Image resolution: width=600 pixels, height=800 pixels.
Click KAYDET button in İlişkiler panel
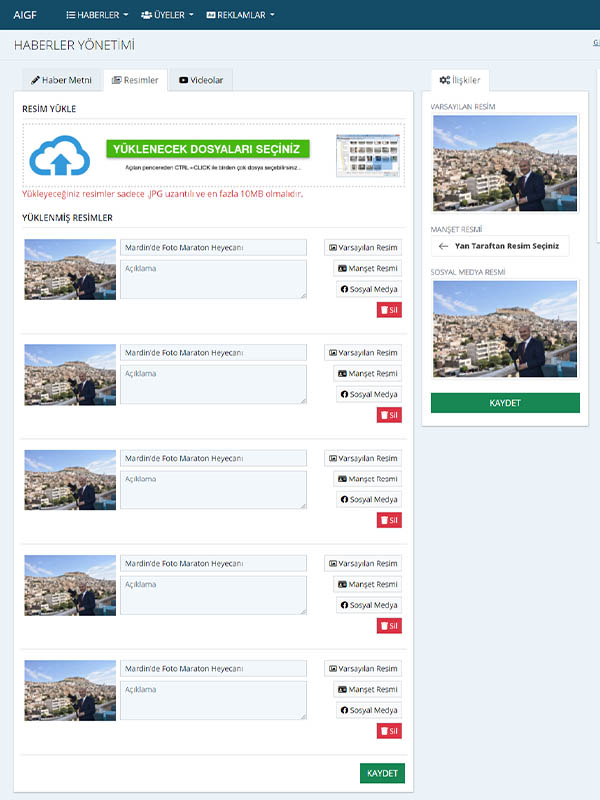pyautogui.click(x=505, y=403)
